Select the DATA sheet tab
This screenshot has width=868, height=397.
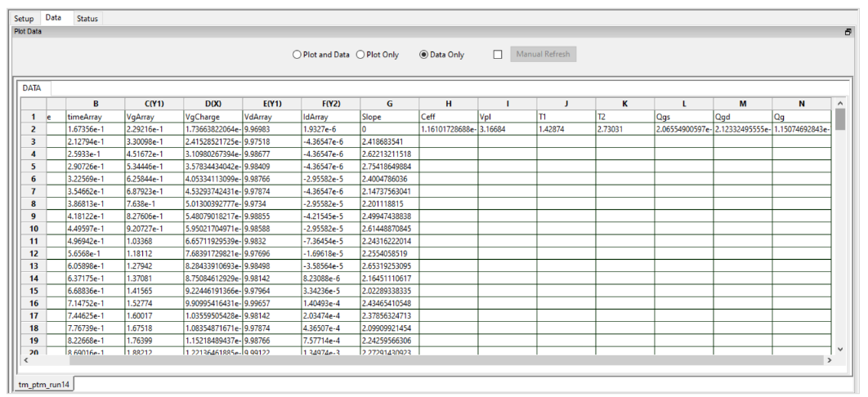tap(32, 87)
